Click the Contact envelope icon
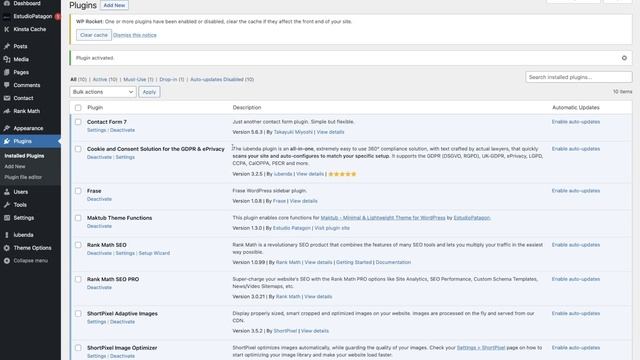Screen dimensions: 640x360 7,98
